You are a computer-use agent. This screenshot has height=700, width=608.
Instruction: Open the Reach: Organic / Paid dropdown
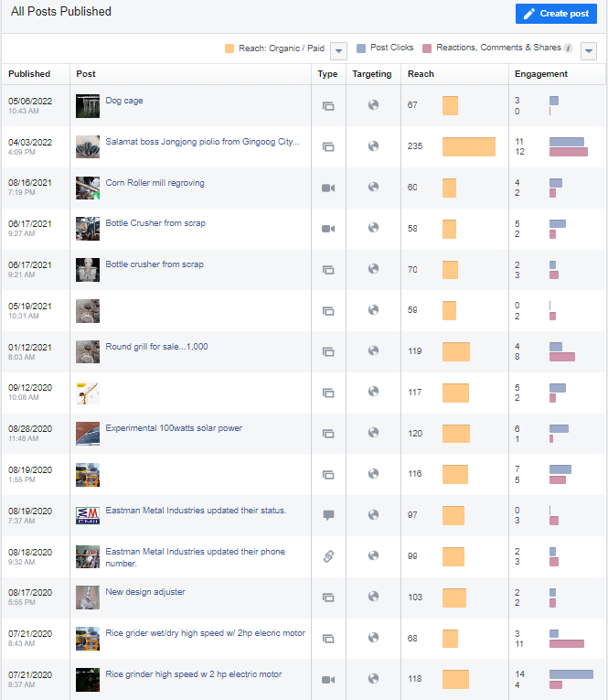(338, 51)
